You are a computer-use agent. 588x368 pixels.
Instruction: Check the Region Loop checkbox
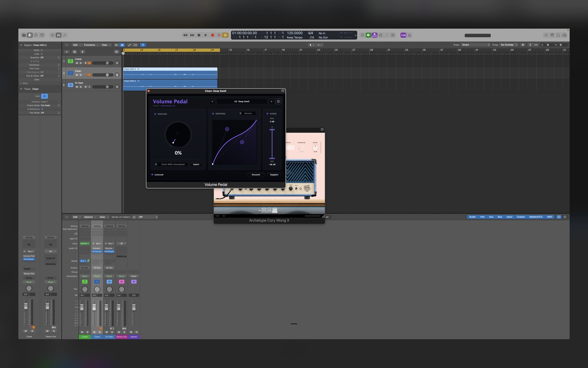pyautogui.click(x=42, y=54)
